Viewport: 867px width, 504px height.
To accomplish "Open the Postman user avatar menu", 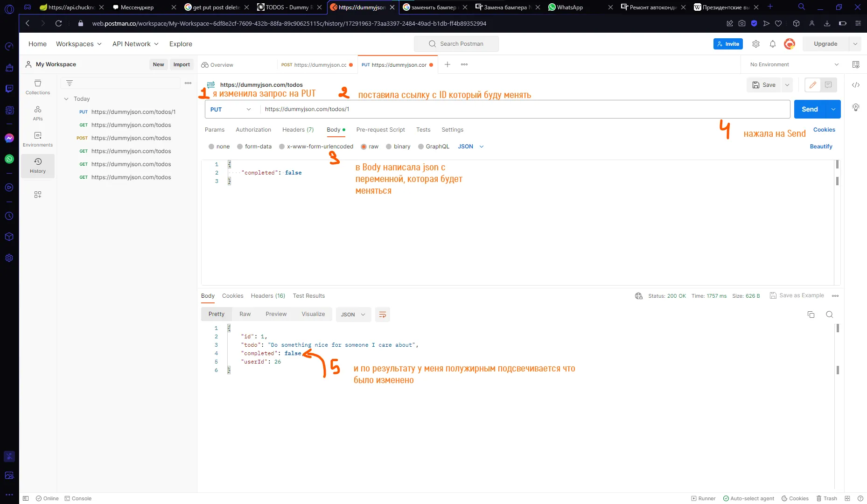I will pos(790,44).
